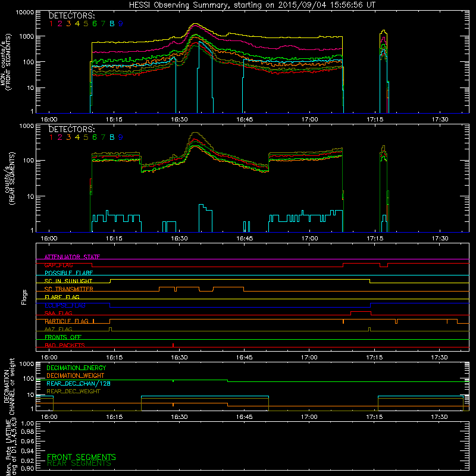Click detector 2 legend number in rear segments panel

click(60, 137)
